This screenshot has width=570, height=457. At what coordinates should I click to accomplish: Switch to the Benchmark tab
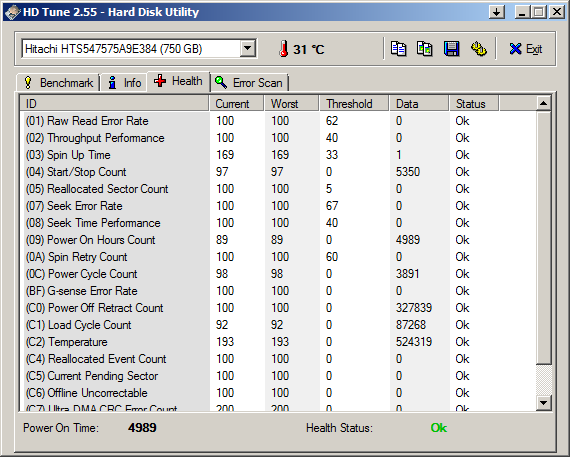59,83
